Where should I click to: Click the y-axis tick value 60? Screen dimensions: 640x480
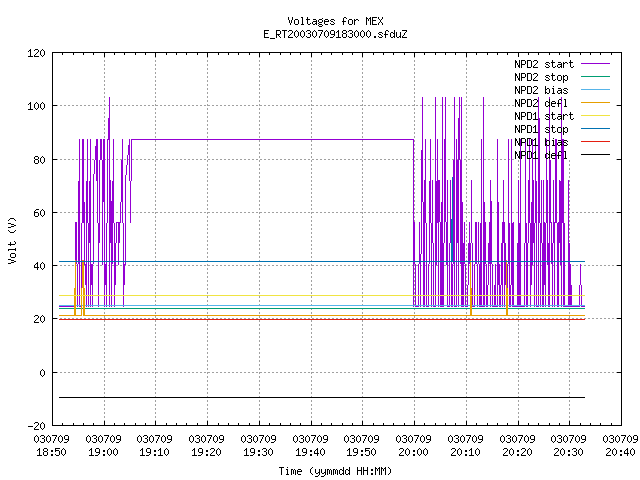coord(39,213)
